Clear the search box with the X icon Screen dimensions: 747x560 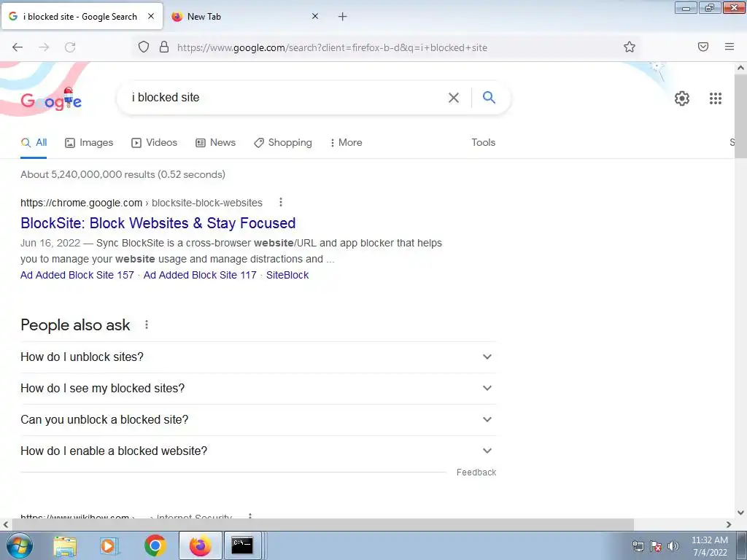click(454, 98)
